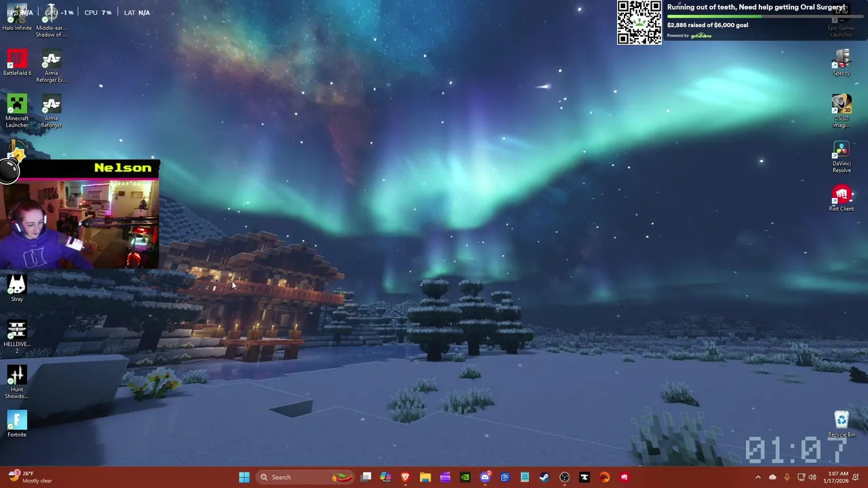Select the Arma Reforger desktop shortcut
The width and height of the screenshot is (868, 488).
(51, 110)
